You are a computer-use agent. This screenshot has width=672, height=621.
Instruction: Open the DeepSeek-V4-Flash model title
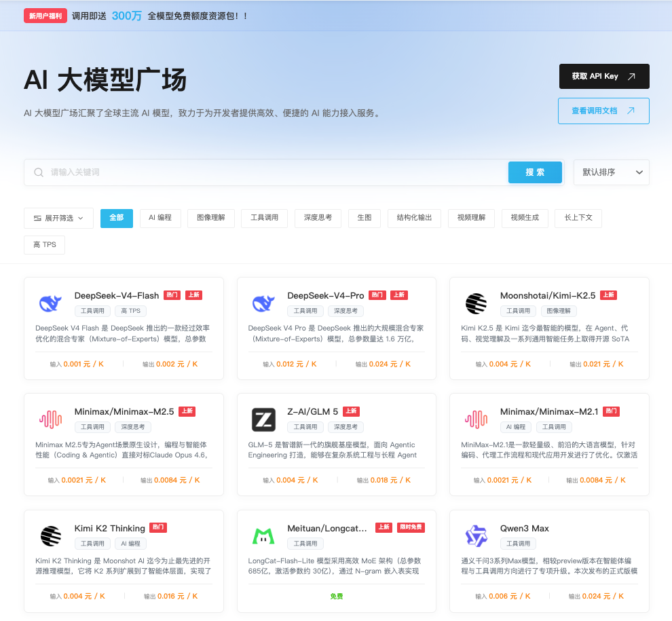117,295
